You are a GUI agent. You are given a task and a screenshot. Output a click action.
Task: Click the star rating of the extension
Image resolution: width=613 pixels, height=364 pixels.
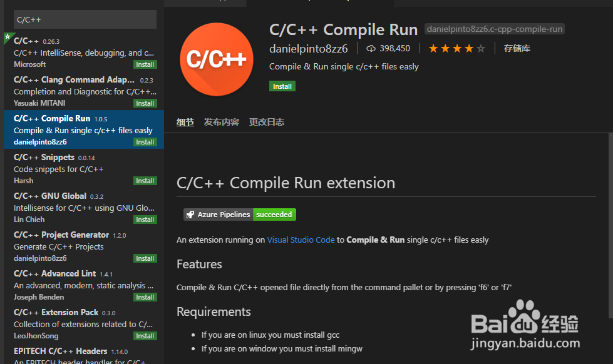click(x=456, y=48)
